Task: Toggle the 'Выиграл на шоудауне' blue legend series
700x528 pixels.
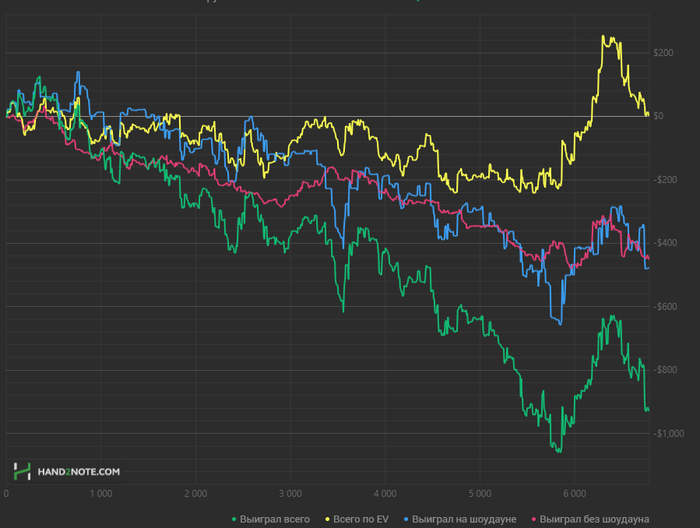Action: [x=460, y=519]
